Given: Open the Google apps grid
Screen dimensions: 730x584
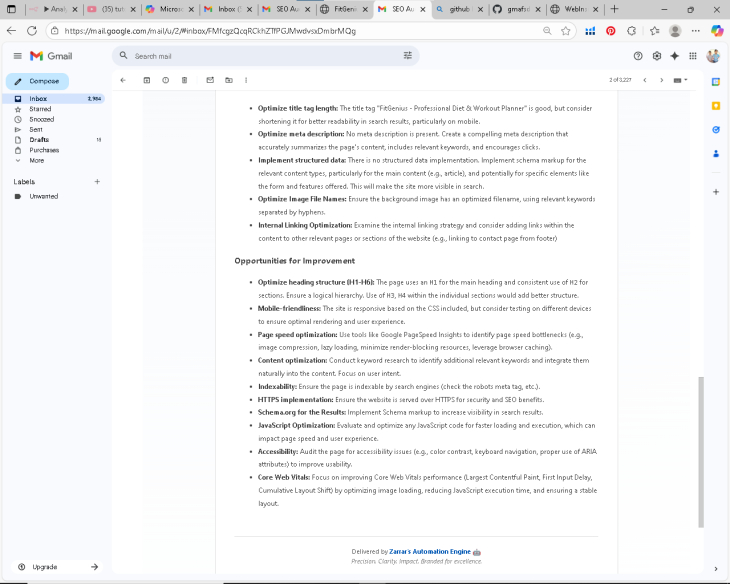Looking at the screenshot, I should (x=693, y=56).
